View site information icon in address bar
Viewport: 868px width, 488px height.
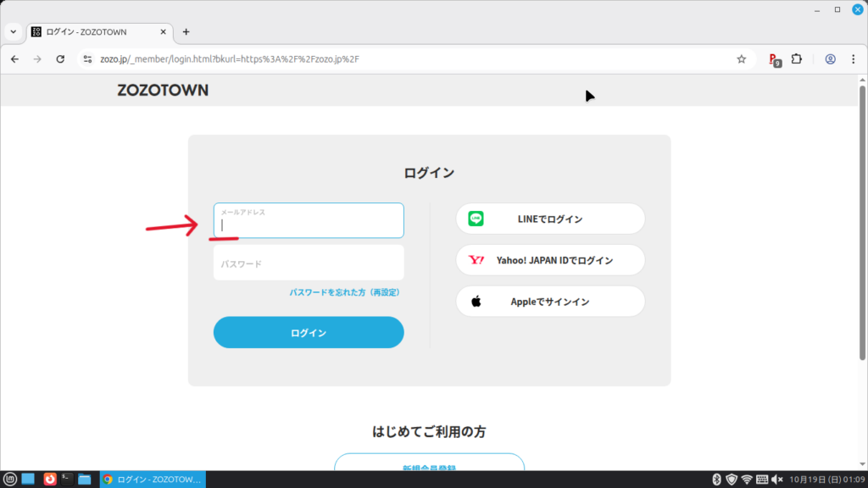(86, 59)
